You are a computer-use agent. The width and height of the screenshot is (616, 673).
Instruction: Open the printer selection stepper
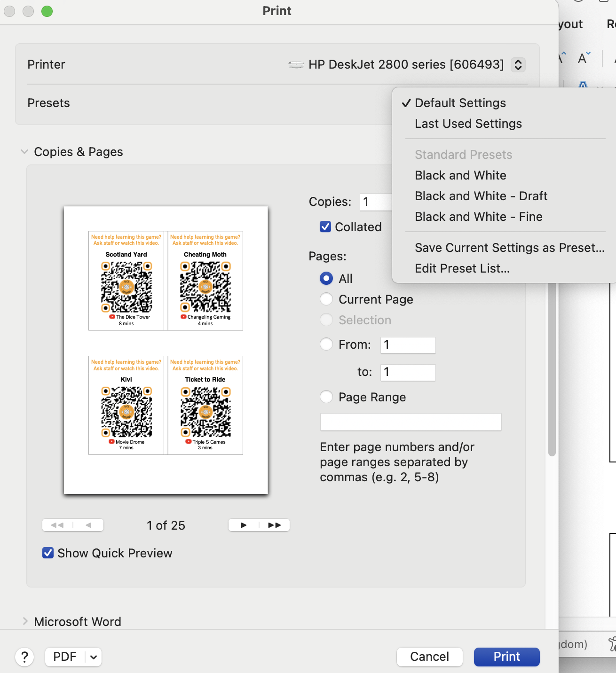point(518,64)
